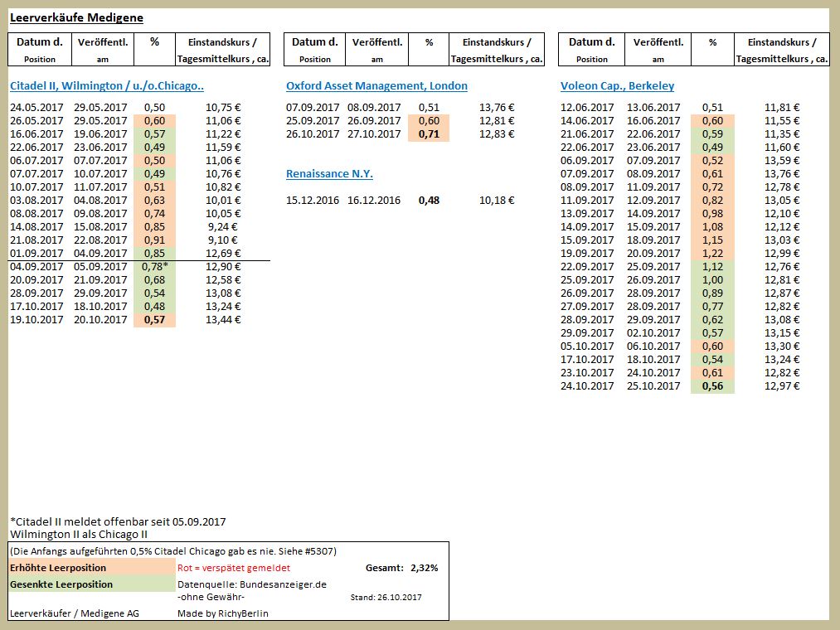840x630 pixels.
Task: Click the orange 0,71 cell under Oxford
Action: [430, 133]
